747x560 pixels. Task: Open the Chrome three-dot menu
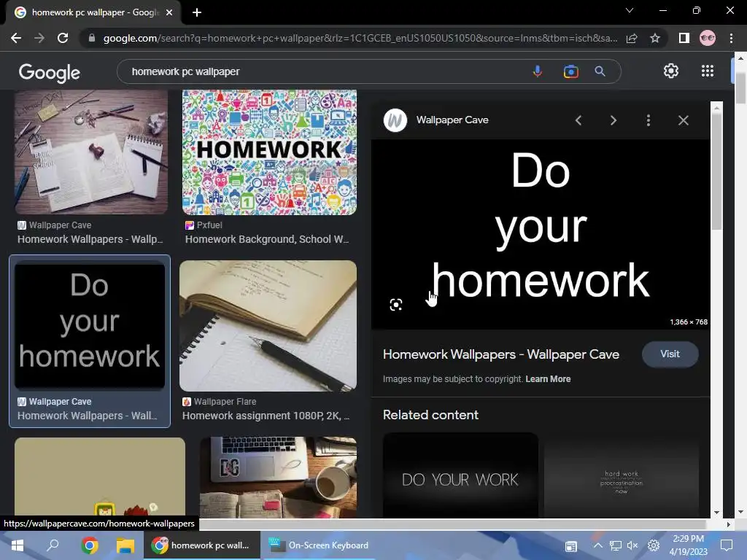731,38
